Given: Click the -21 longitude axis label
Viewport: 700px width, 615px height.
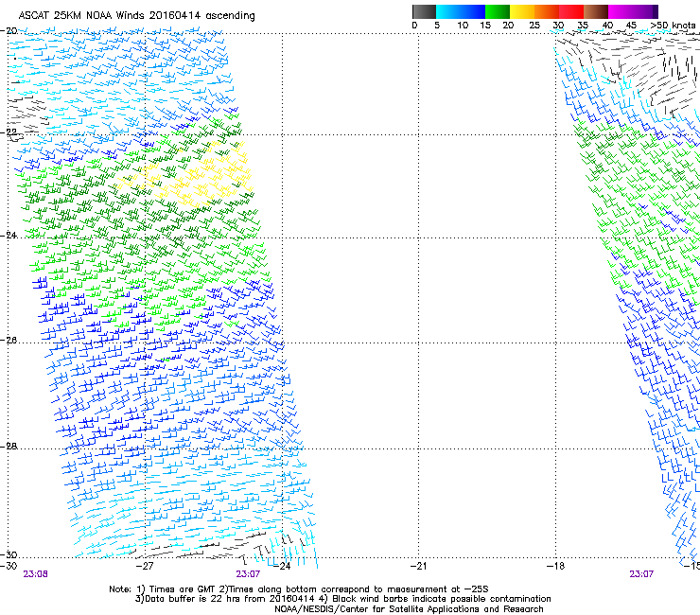Looking at the screenshot, I should click(x=418, y=566).
